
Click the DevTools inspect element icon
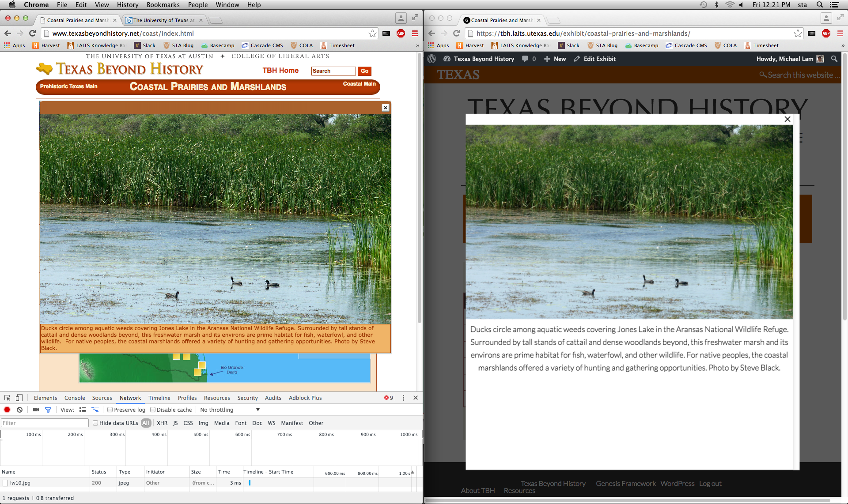[7, 398]
